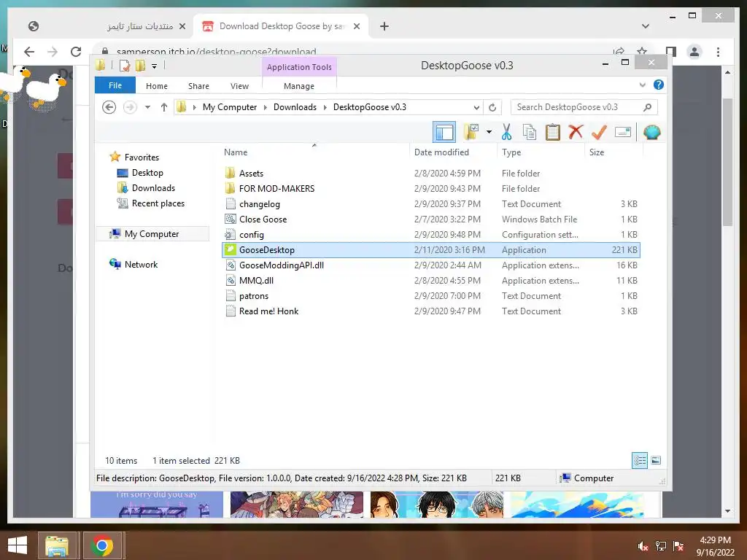Switch to the Share ribbon tab
Viewport: 747px width, 560px height.
coord(198,86)
